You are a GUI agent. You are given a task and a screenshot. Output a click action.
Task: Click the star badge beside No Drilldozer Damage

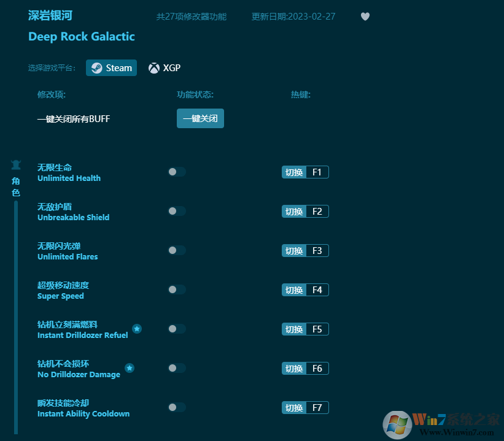click(130, 368)
